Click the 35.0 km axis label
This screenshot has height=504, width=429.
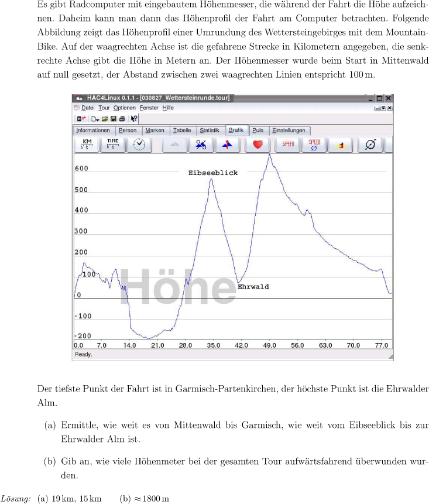(x=214, y=345)
